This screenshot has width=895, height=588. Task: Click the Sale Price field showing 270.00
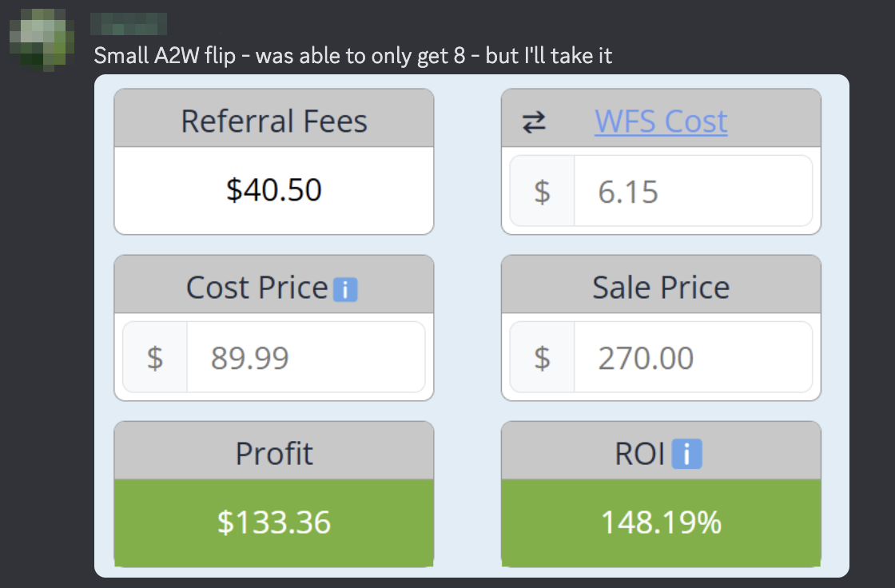coord(692,358)
